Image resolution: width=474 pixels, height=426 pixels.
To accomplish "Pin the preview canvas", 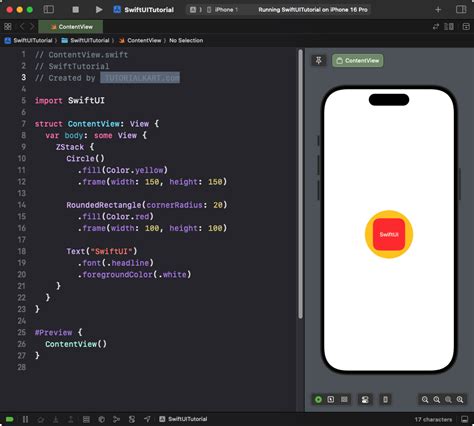I will tap(319, 60).
